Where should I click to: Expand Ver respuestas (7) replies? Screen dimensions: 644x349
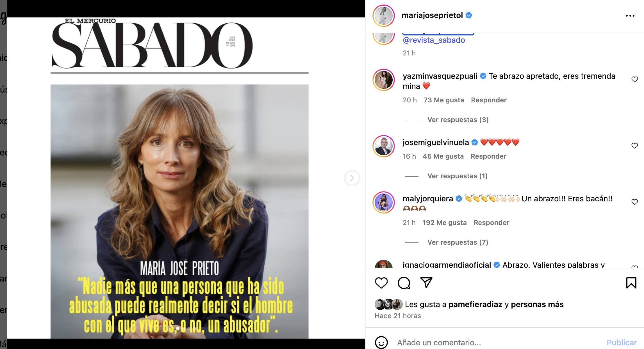[x=458, y=242]
